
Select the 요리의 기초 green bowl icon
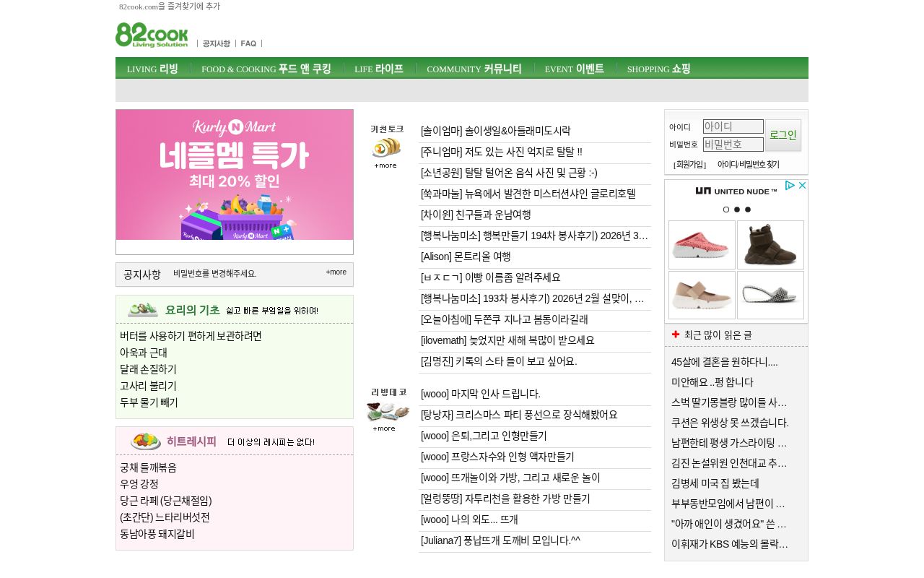(142, 309)
